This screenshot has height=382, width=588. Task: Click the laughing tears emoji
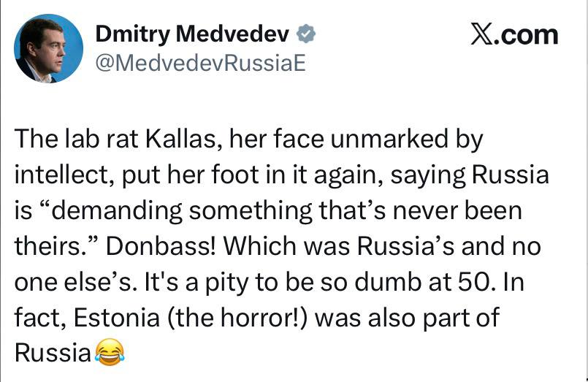point(110,354)
